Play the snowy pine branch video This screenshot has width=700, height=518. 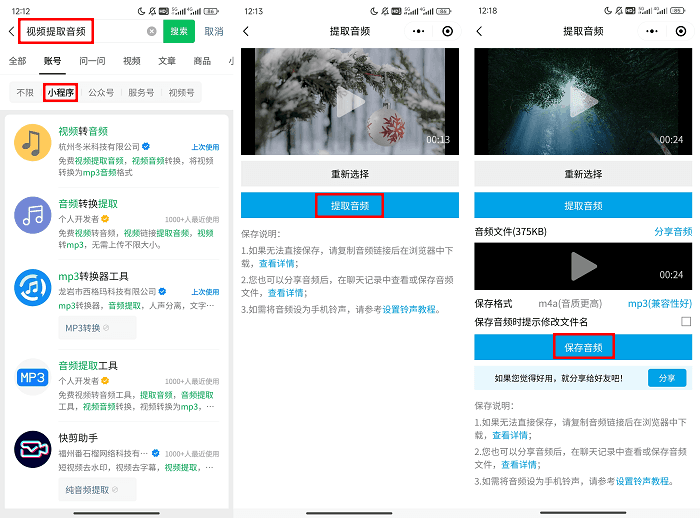coord(350,102)
